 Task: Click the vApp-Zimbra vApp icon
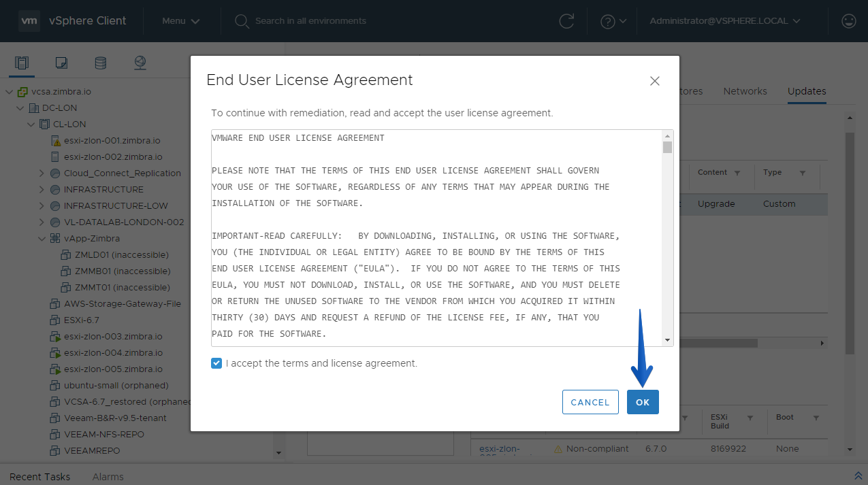[56, 239]
